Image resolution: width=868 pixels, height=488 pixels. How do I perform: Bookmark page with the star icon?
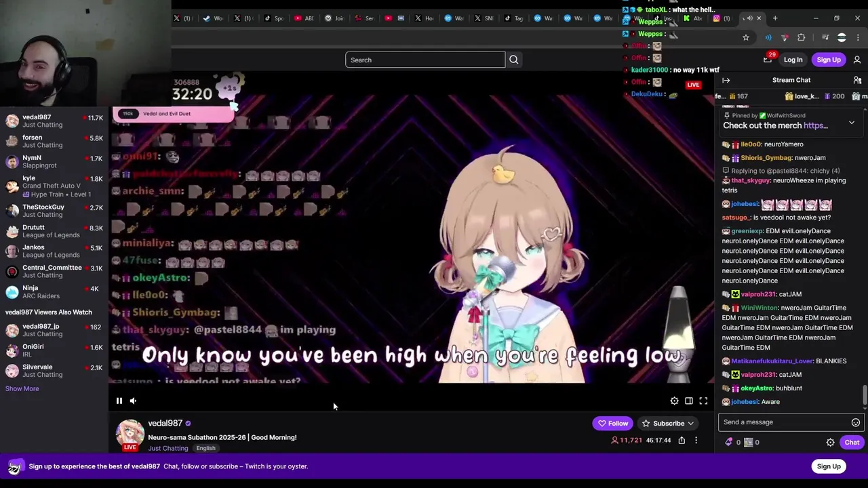pos(746,37)
